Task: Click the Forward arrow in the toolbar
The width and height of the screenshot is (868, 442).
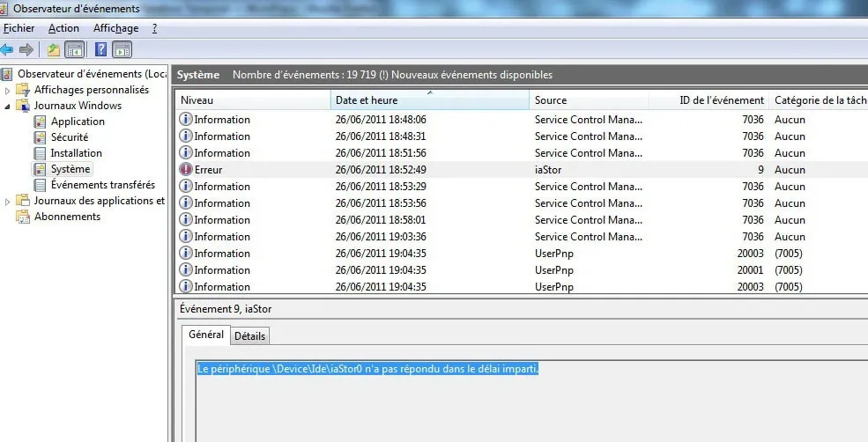Action: tap(26, 49)
